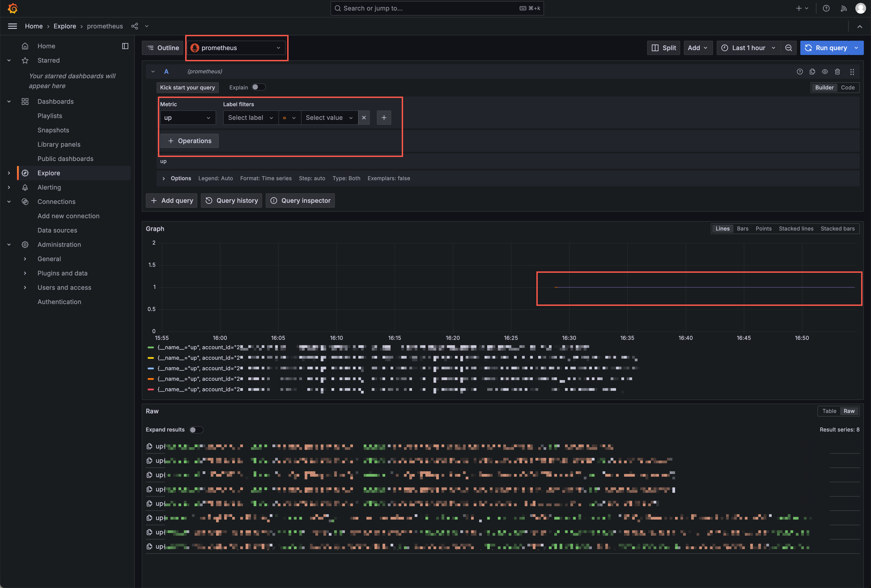Open the user profile avatar

[x=860, y=8]
